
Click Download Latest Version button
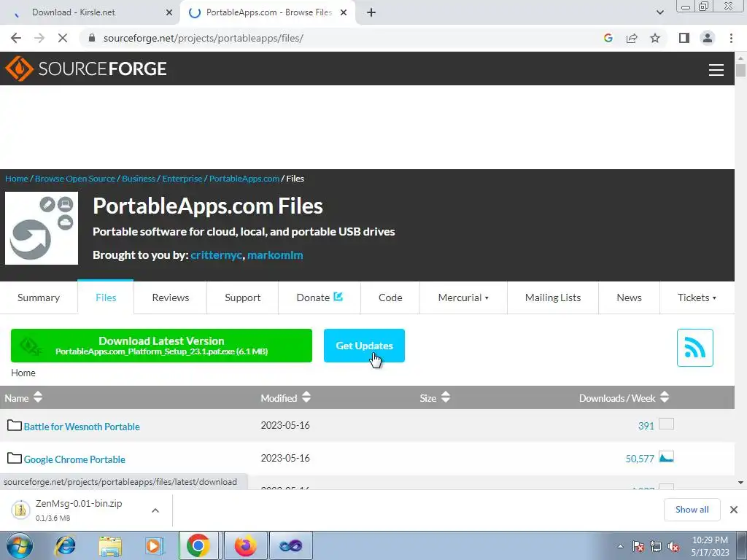[x=161, y=346]
